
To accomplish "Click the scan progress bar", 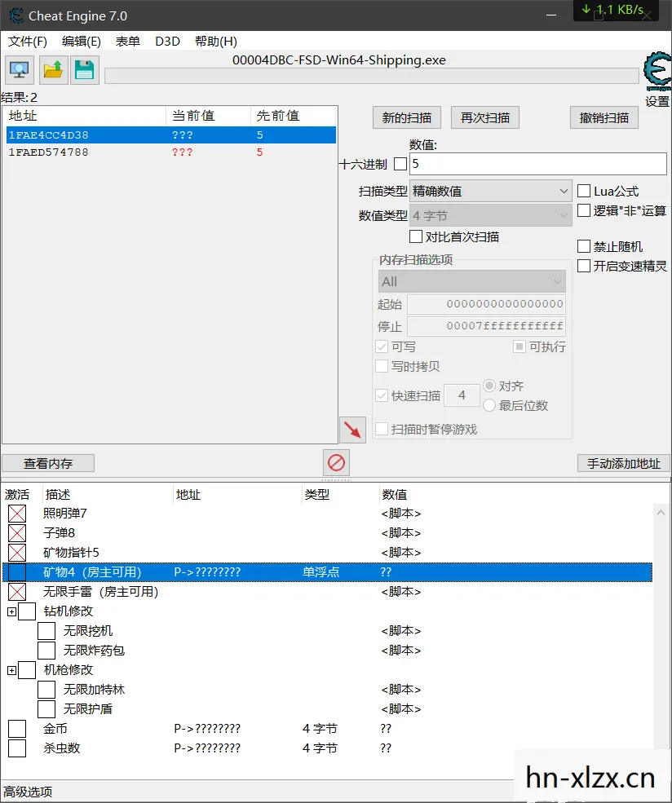I will pyautogui.click(x=372, y=76).
